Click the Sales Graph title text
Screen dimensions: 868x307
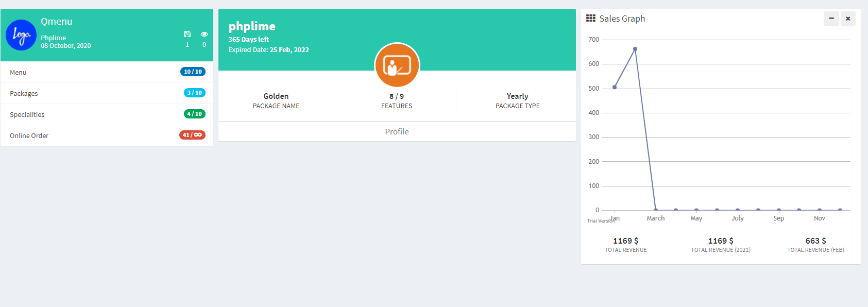[622, 19]
